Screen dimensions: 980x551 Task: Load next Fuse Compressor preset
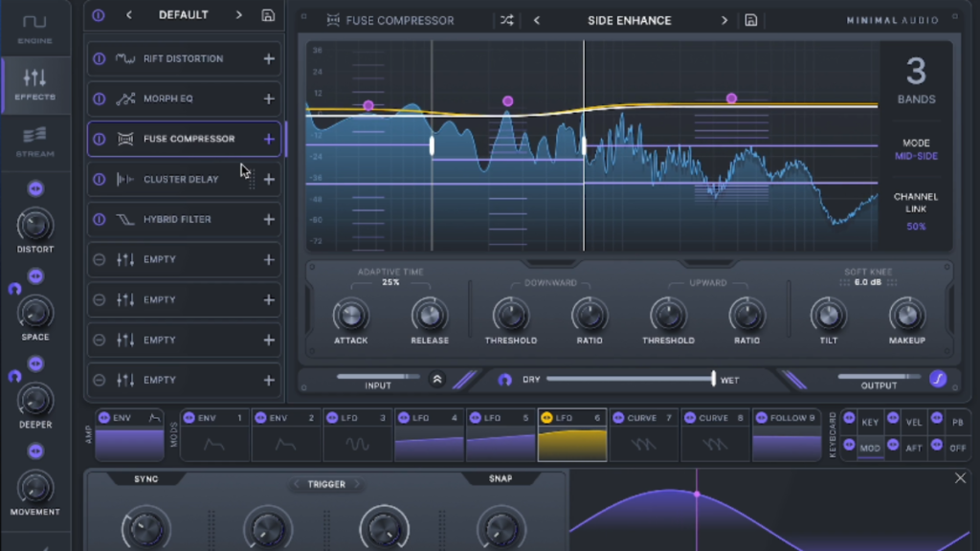click(724, 21)
